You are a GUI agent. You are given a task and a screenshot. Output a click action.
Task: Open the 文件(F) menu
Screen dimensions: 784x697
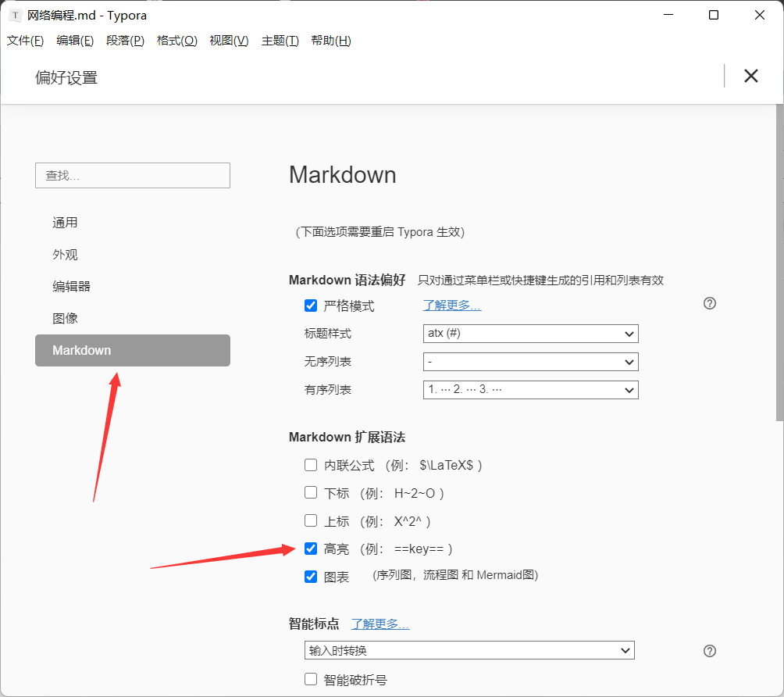point(25,41)
